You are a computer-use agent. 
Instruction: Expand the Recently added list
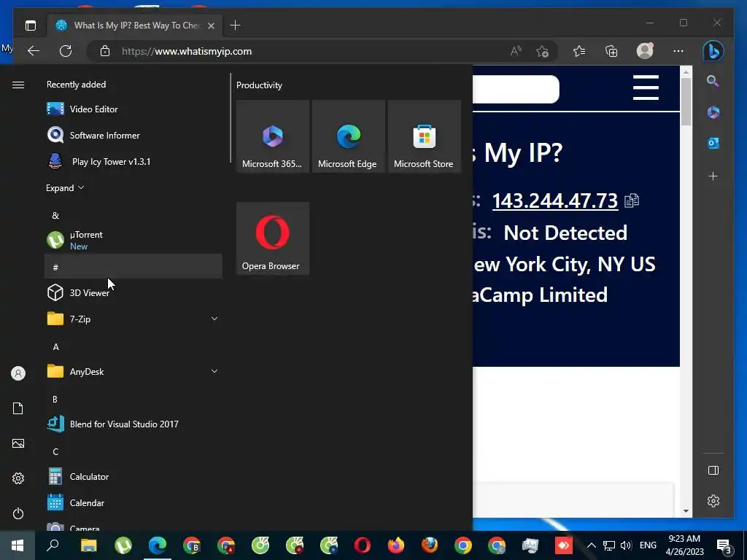(65, 187)
